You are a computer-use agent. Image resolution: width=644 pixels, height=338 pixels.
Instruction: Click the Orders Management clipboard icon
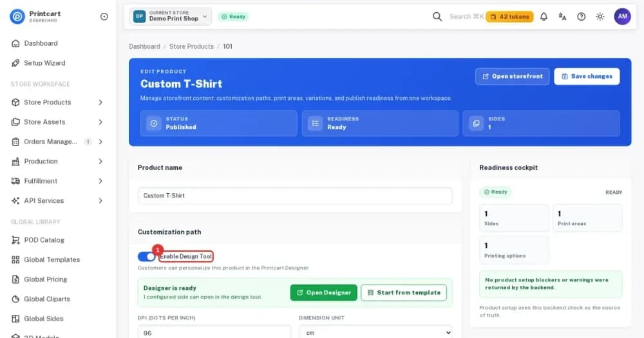point(15,142)
